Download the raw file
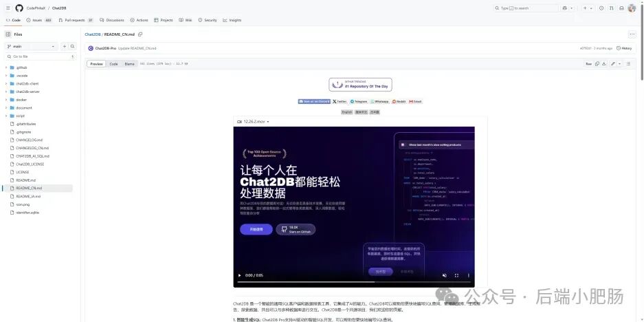This screenshot has width=644, height=322. click(x=603, y=64)
